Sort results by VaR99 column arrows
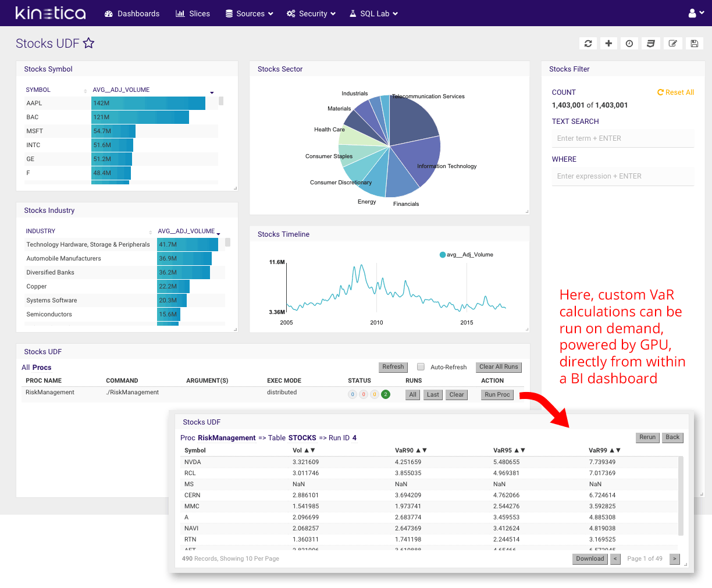The width and height of the screenshot is (712, 588). (x=615, y=450)
